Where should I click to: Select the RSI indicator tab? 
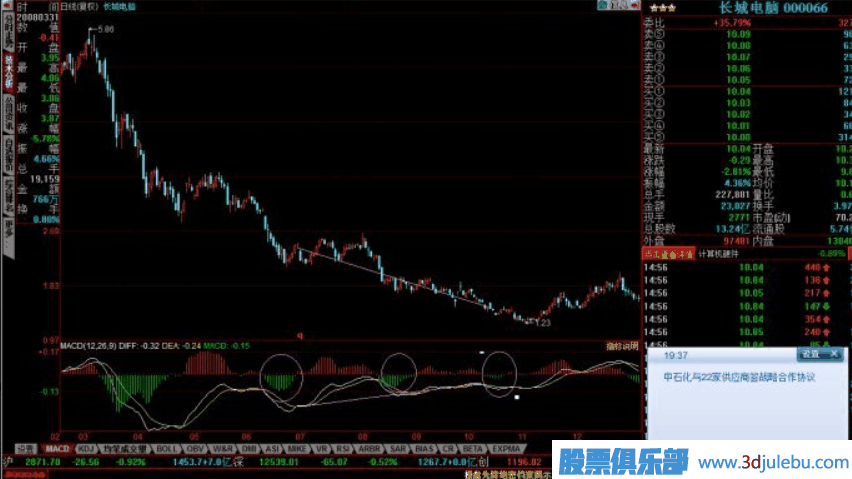342,449
